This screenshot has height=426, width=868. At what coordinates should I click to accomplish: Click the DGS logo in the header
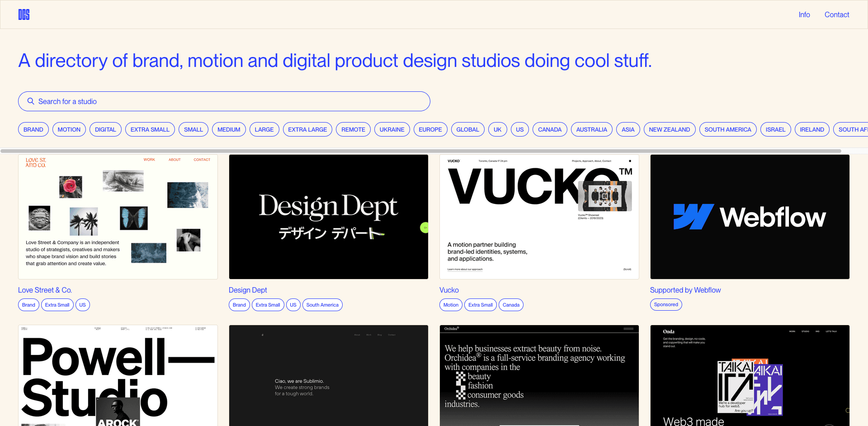coord(24,14)
